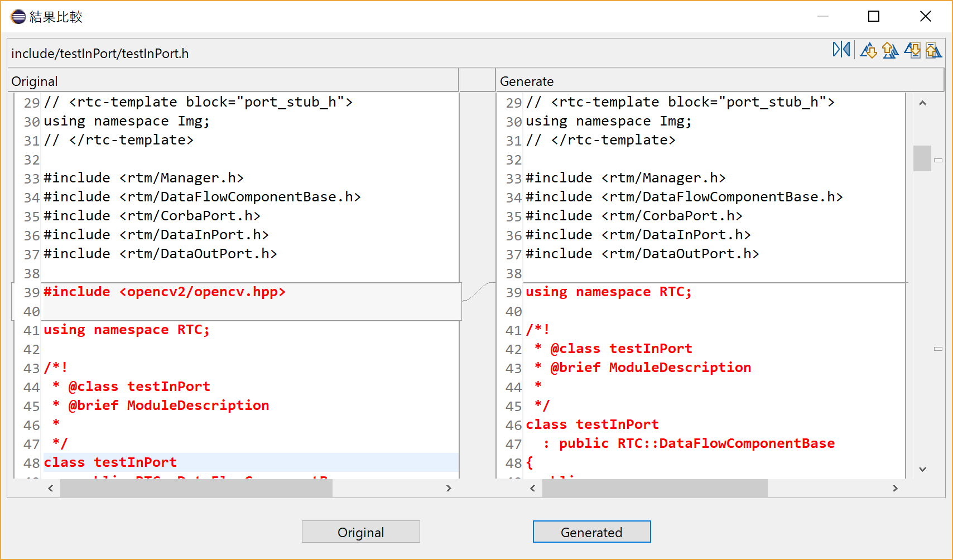Click the Generate pane's horizontal scrollbar thumb
This screenshot has width=953, height=560.
tap(654, 488)
